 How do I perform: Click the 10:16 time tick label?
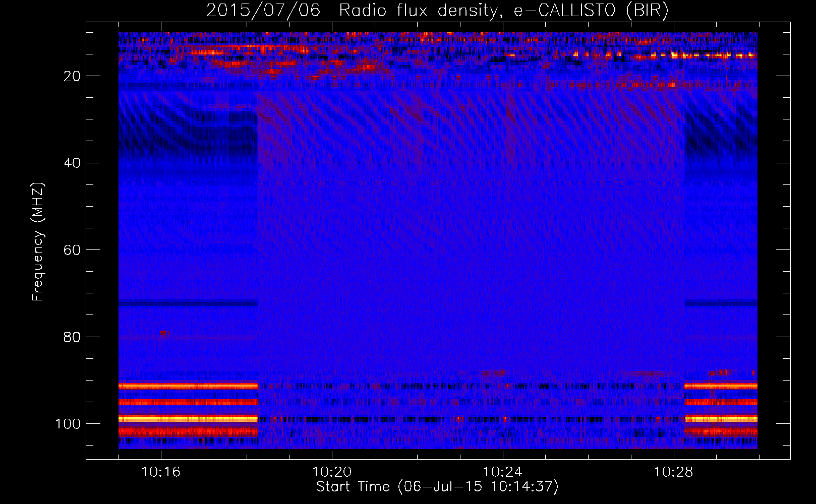point(161,472)
